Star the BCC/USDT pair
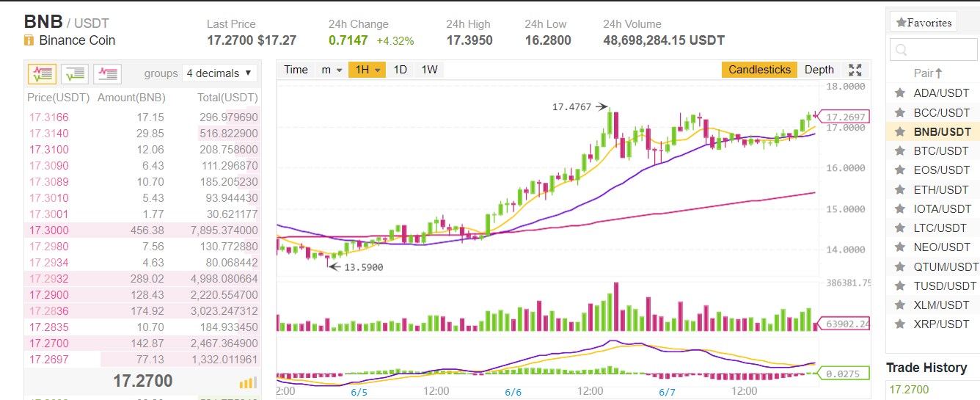 899,112
